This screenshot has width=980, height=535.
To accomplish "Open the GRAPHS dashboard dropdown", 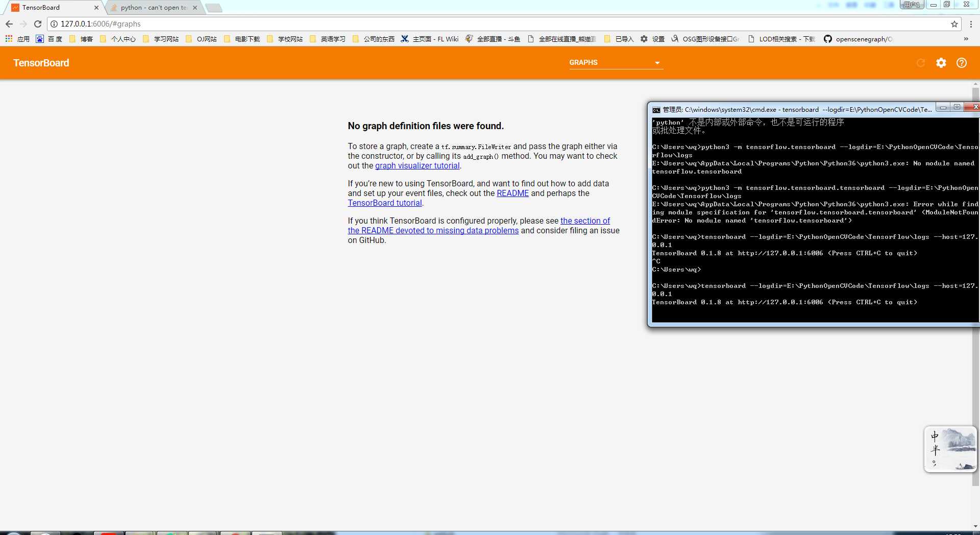I will coord(616,63).
